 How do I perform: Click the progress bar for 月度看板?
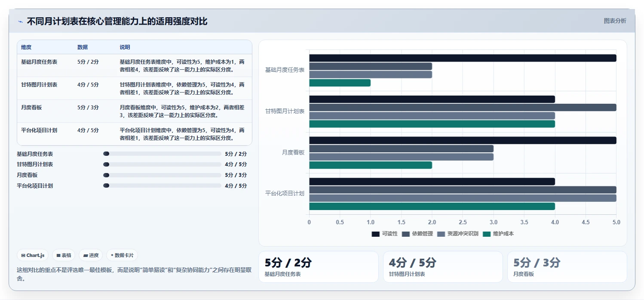(x=162, y=175)
